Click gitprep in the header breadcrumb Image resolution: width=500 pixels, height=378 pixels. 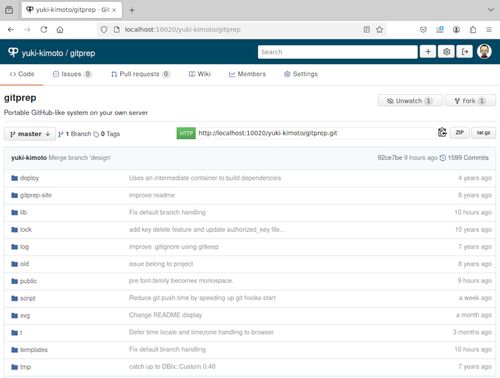(x=82, y=53)
